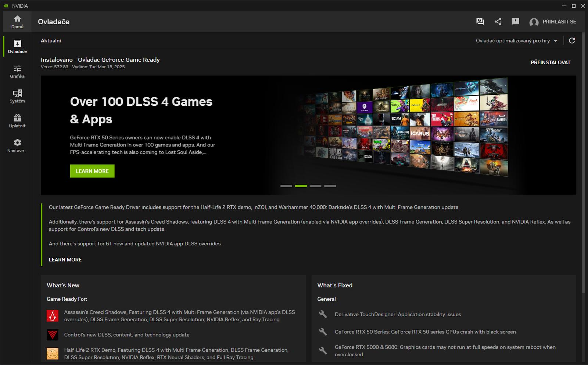588x365 pixels.
Task: Open the Domů home page
Action: pyautogui.click(x=17, y=22)
